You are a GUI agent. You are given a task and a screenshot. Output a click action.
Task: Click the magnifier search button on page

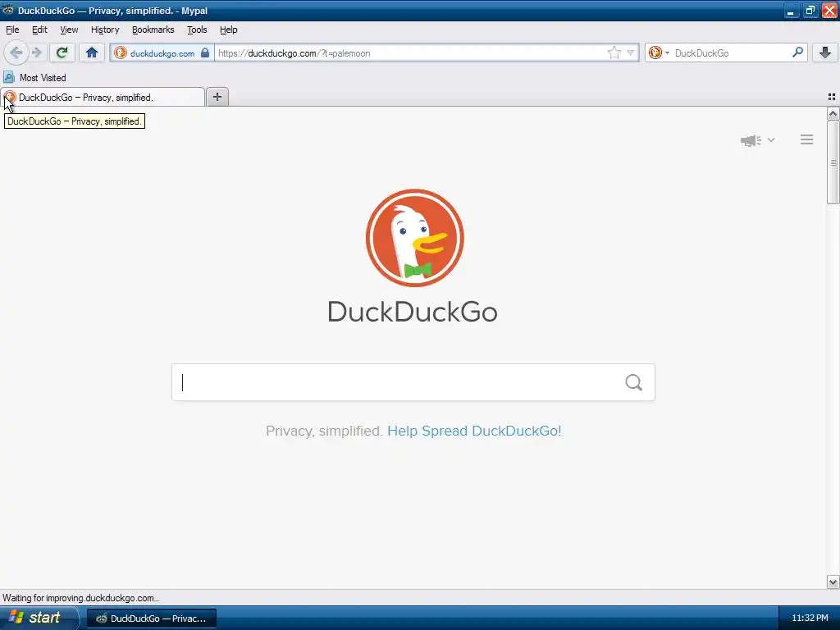634,382
